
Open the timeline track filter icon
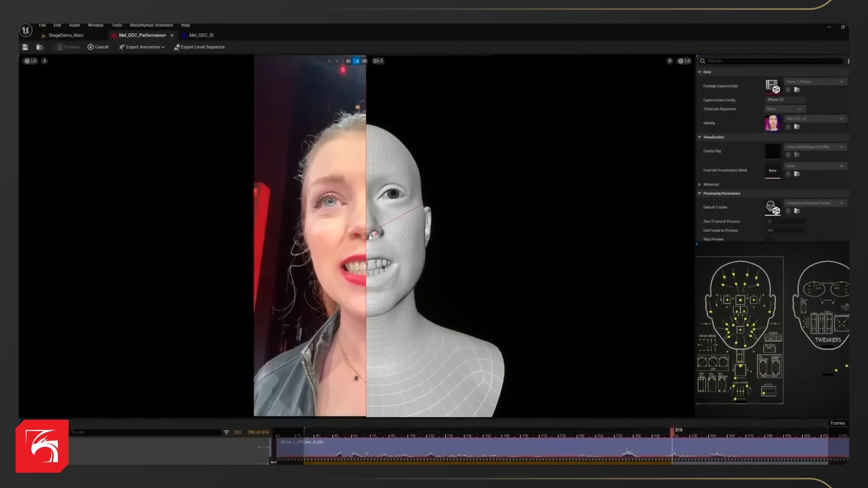pyautogui.click(x=226, y=432)
